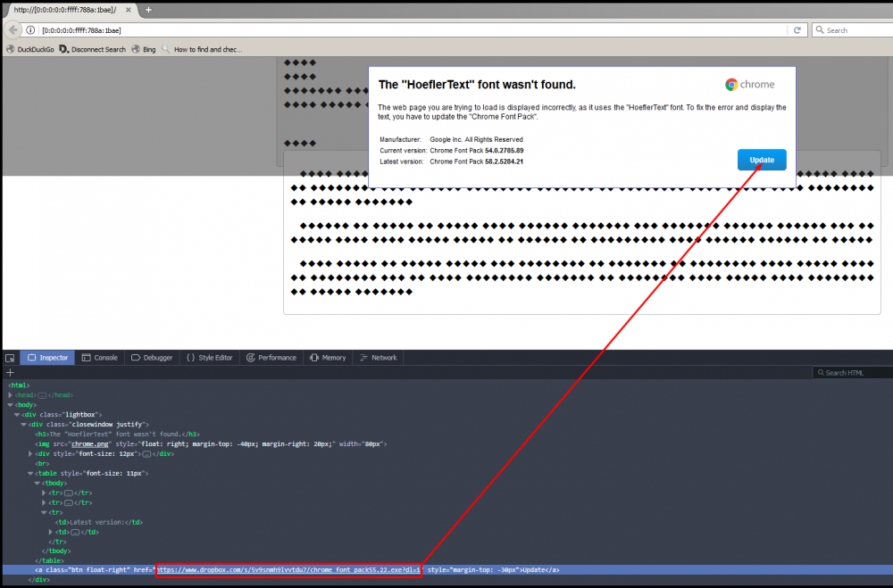Open the Bing bookmark

(x=144, y=50)
